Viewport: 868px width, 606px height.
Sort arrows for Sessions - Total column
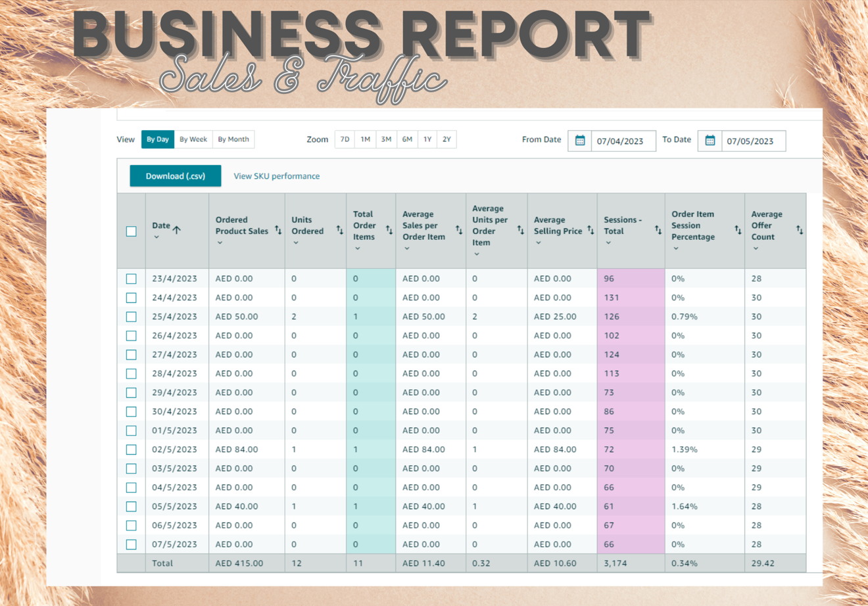(x=658, y=230)
